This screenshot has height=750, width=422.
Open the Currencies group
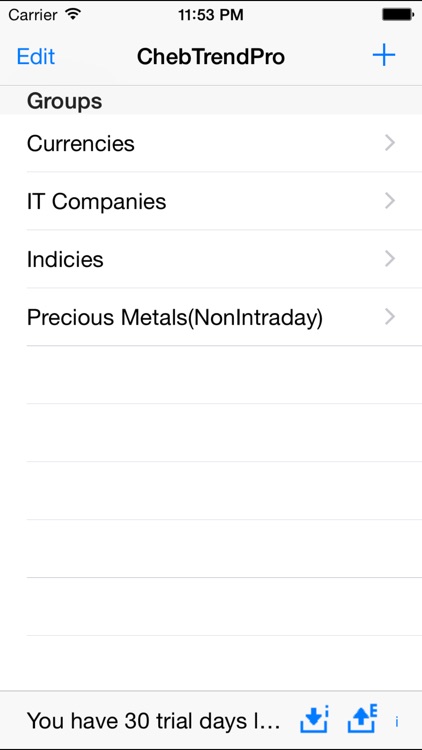click(x=211, y=143)
